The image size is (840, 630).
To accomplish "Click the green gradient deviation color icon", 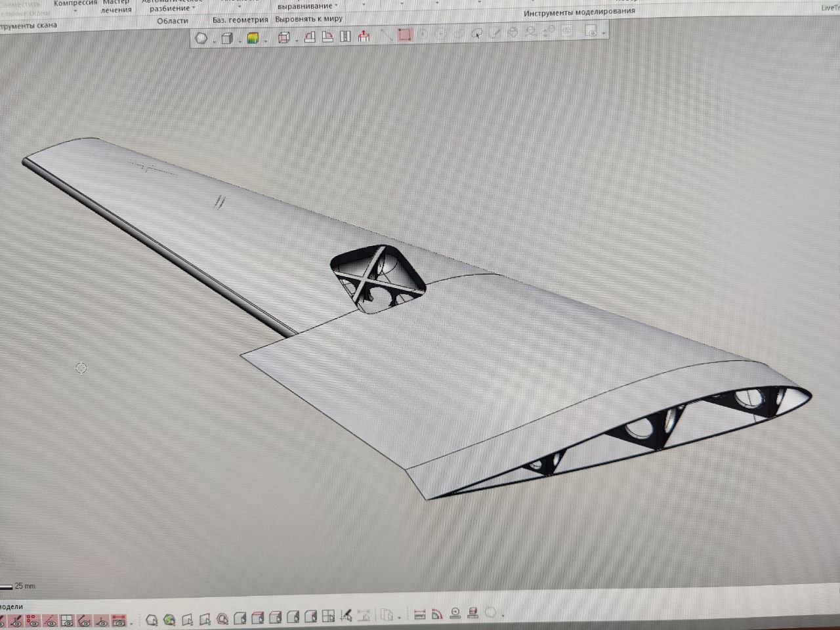I will pyautogui.click(x=253, y=39).
